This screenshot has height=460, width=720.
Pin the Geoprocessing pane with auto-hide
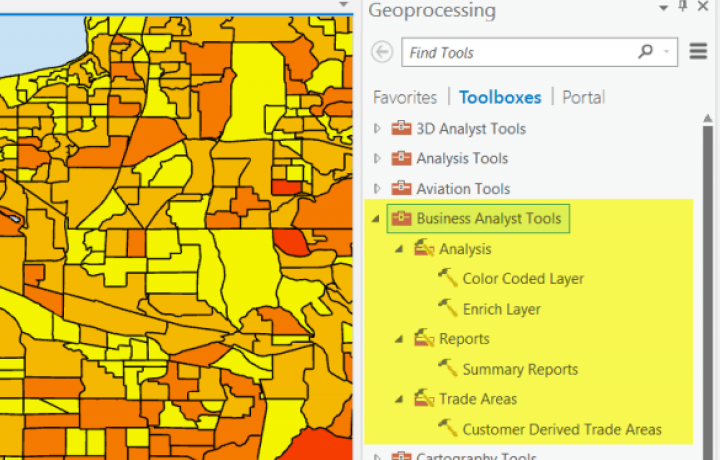pos(683,6)
